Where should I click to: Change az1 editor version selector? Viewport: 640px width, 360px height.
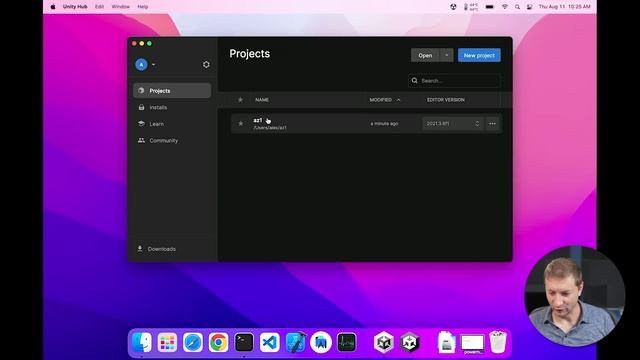tap(453, 123)
